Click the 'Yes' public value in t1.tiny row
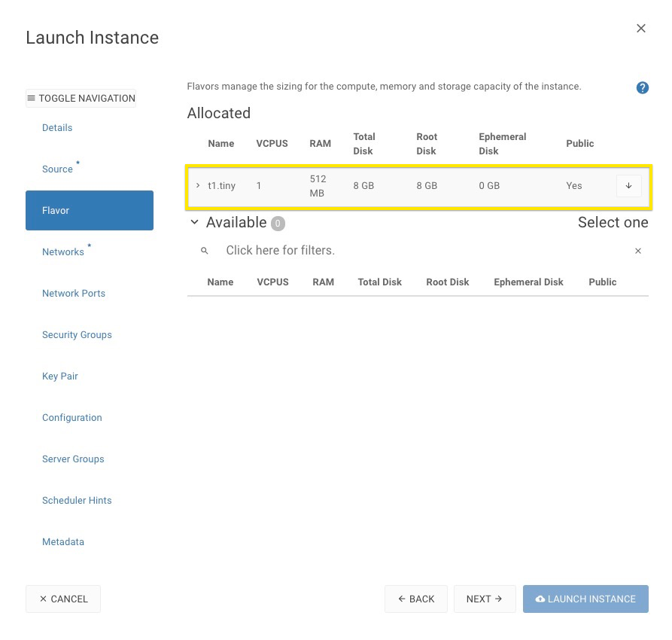Viewport: 672px width, 640px height. point(574,186)
